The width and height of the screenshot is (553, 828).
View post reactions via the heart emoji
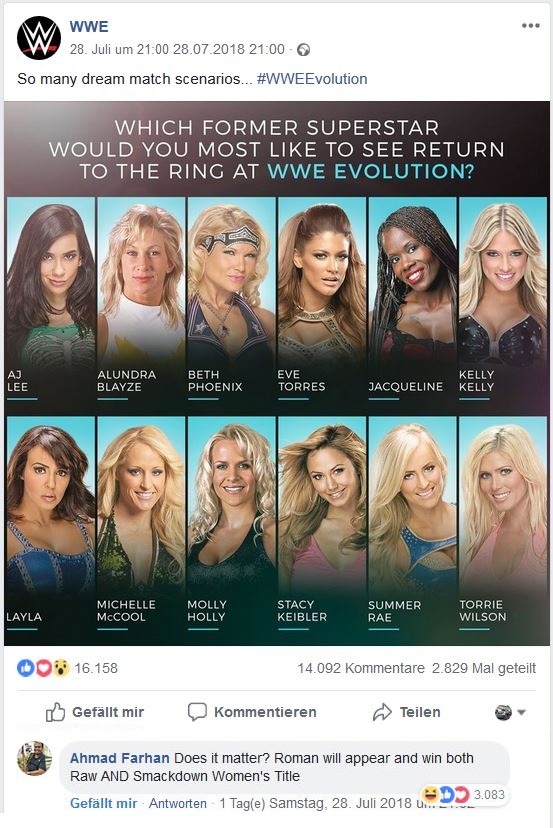(43, 668)
